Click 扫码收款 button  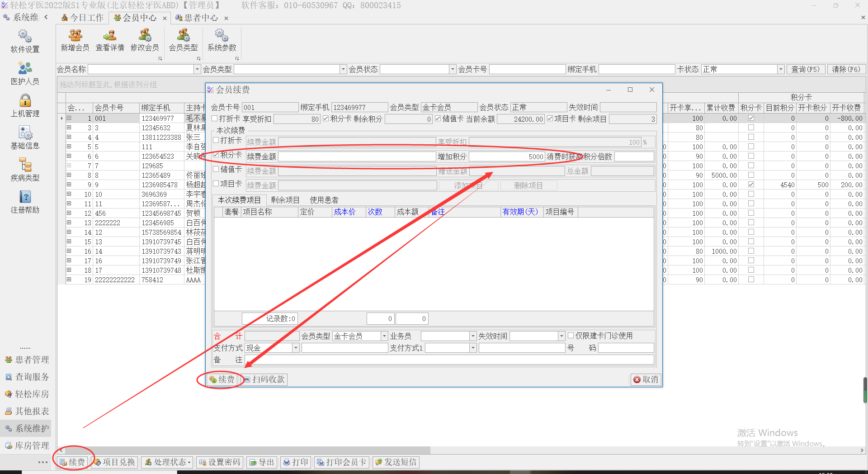pyautogui.click(x=264, y=379)
